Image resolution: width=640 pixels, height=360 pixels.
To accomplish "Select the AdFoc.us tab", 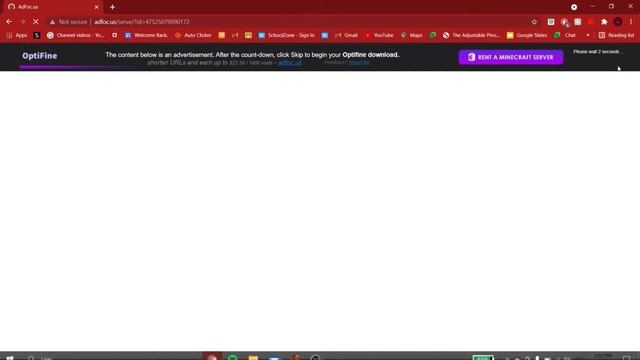I will click(53, 7).
